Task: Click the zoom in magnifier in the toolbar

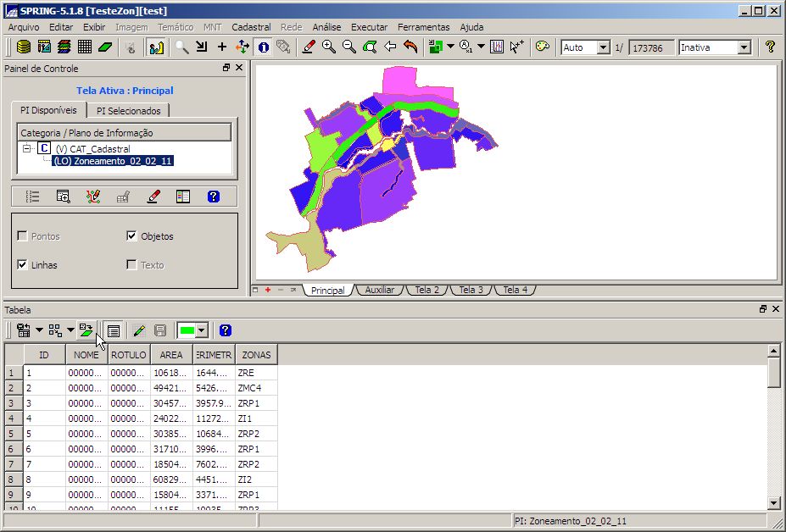Action: click(329, 47)
